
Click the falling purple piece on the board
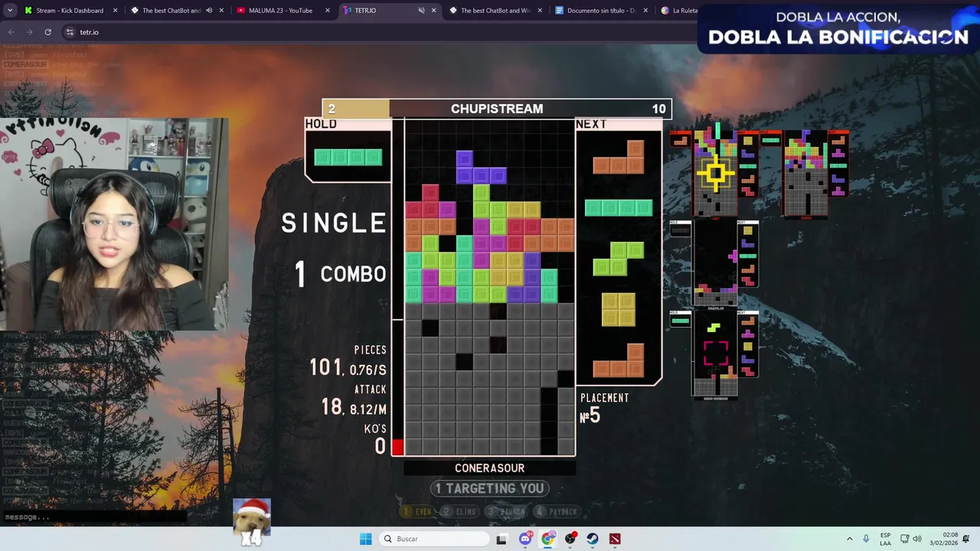pyautogui.click(x=481, y=168)
